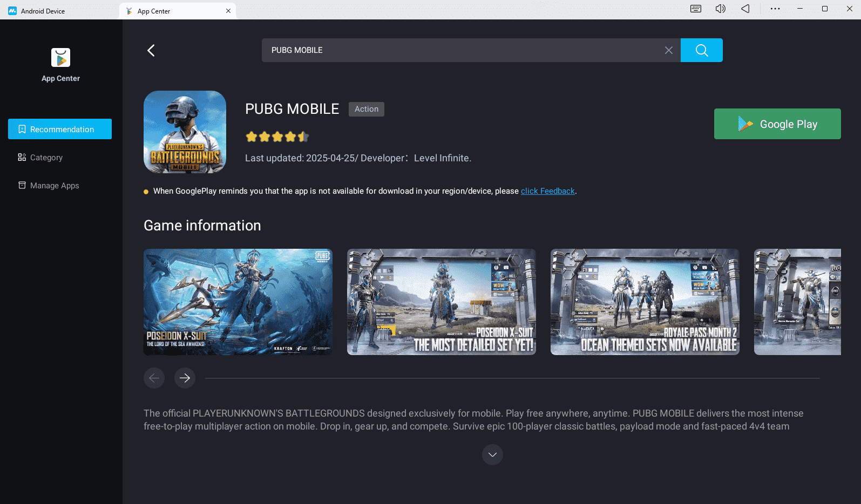Click the triangular back icon in title bar
The width and height of the screenshot is (861, 504).
click(x=745, y=9)
